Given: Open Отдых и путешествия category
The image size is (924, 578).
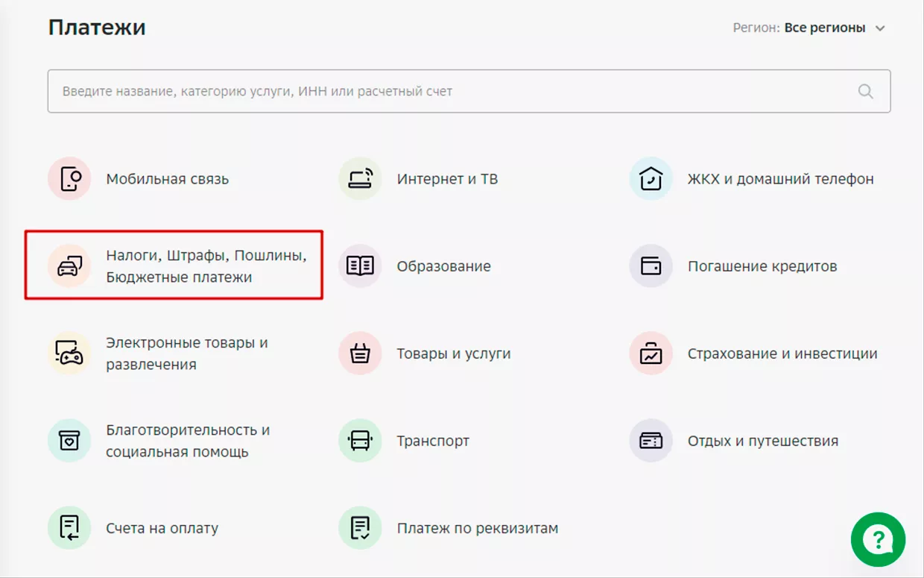Looking at the screenshot, I should tap(762, 441).
